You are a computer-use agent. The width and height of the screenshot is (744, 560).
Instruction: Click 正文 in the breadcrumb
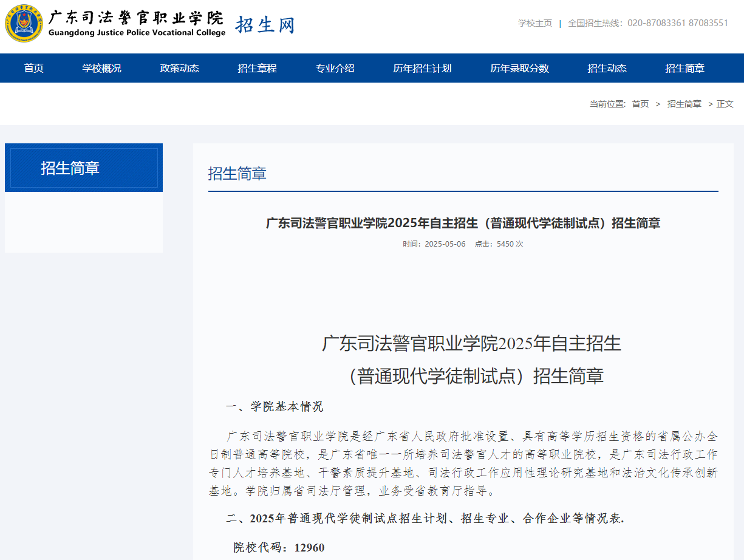click(x=725, y=104)
